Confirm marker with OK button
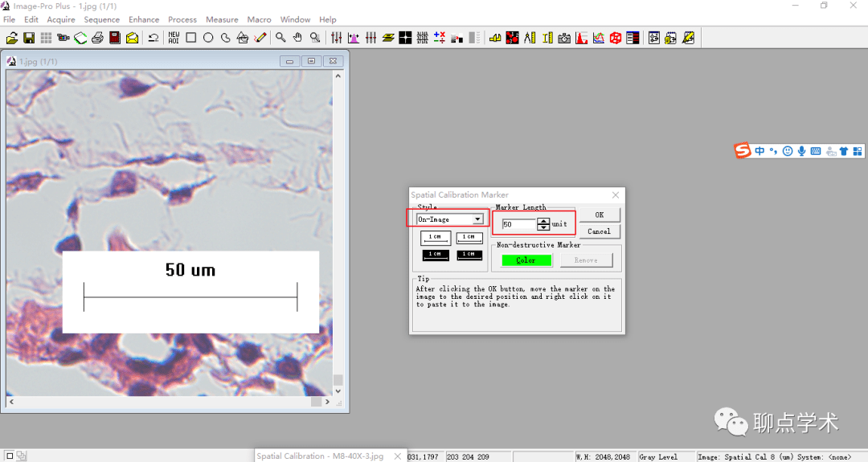Screen dimensions: 868x462 click(x=600, y=215)
